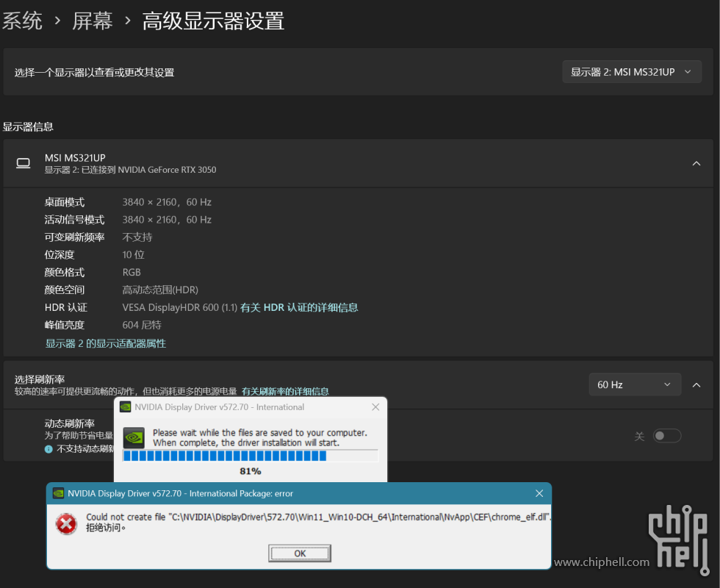Click the monitor icon beside MSI MS321UP
This screenshot has height=588, width=720.
coord(23,163)
